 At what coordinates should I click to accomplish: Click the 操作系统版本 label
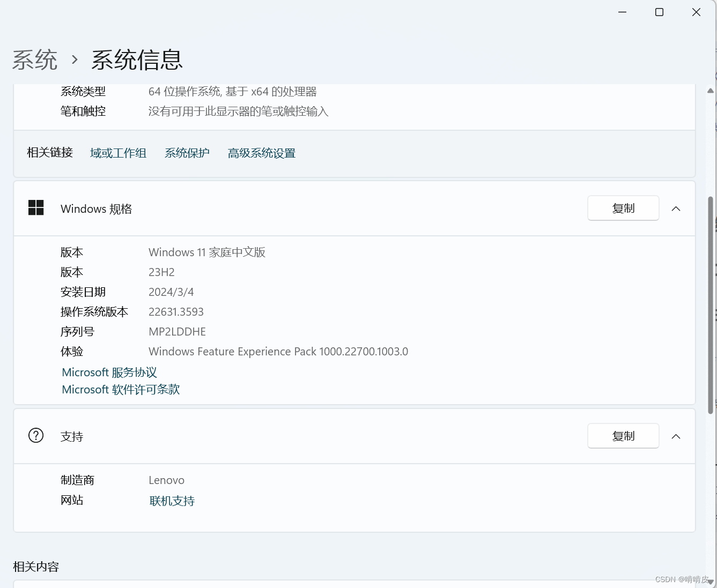pyautogui.click(x=94, y=312)
